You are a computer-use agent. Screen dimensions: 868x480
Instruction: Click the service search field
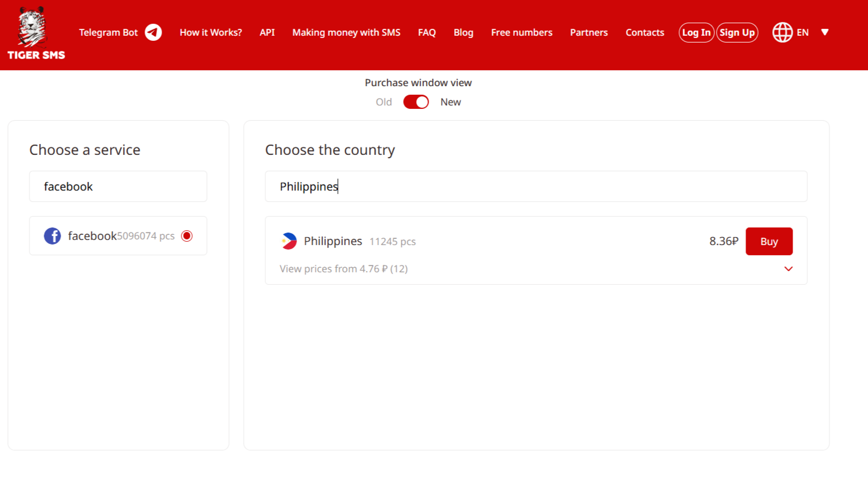click(x=118, y=186)
